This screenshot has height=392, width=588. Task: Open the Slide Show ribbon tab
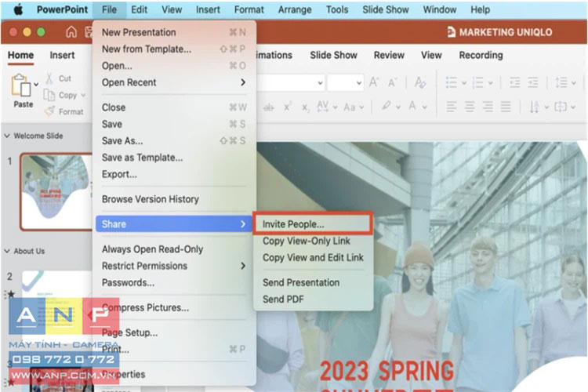(333, 55)
